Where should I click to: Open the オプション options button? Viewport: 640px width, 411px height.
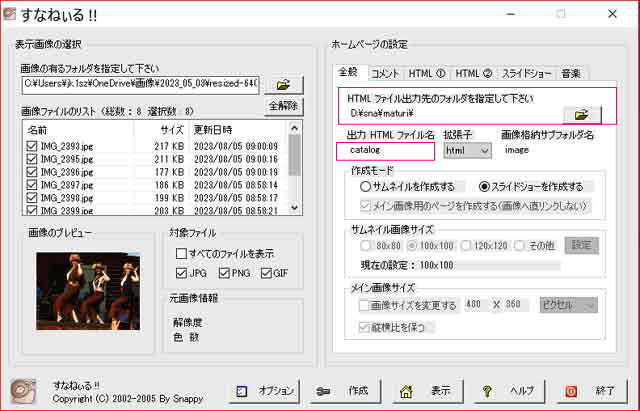267,390
